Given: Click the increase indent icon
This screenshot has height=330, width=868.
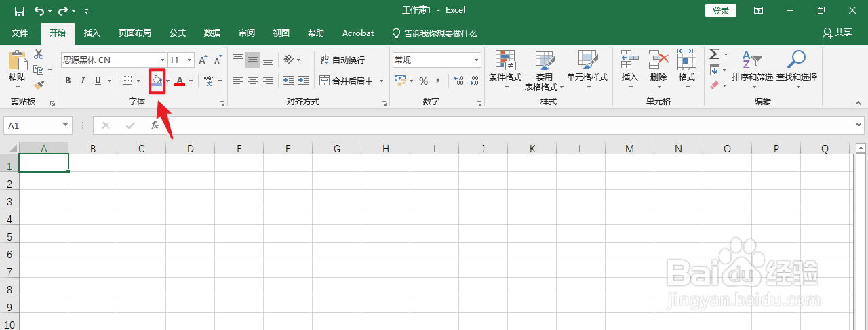Looking at the screenshot, I should click(x=303, y=81).
